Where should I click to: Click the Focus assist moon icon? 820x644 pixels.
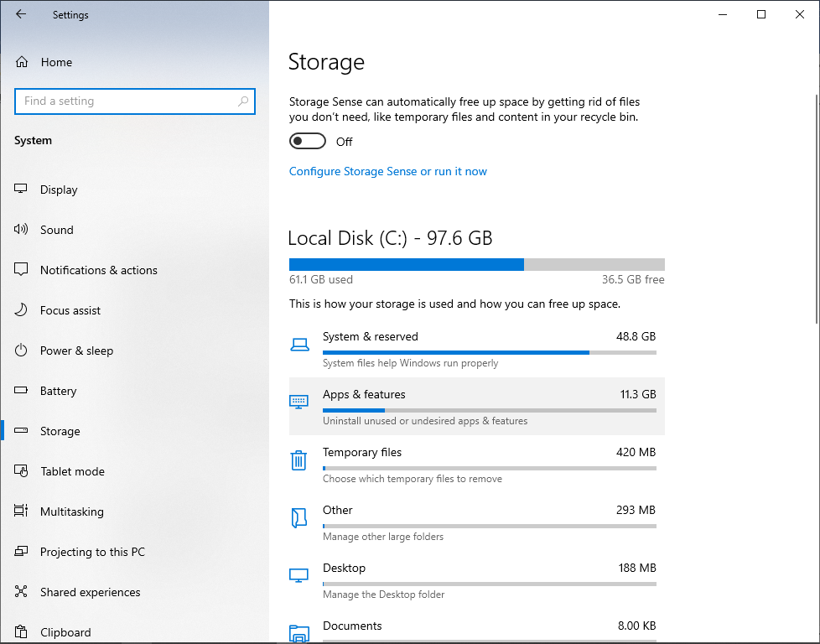coord(22,310)
